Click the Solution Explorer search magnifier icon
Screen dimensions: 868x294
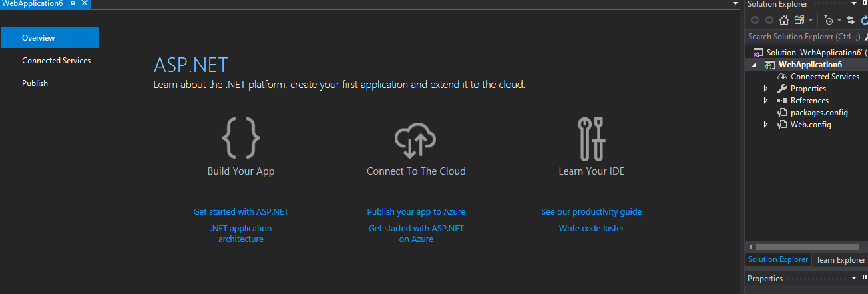[866, 37]
